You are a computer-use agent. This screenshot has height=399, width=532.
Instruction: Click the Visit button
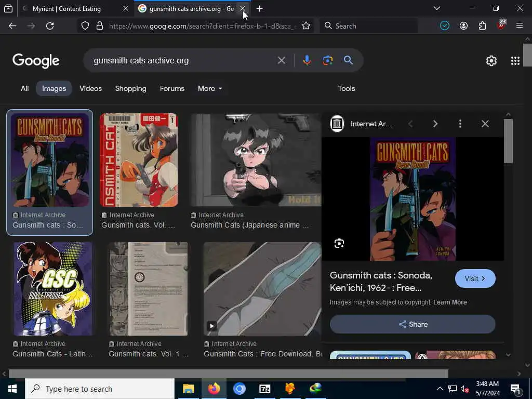tap(475, 278)
